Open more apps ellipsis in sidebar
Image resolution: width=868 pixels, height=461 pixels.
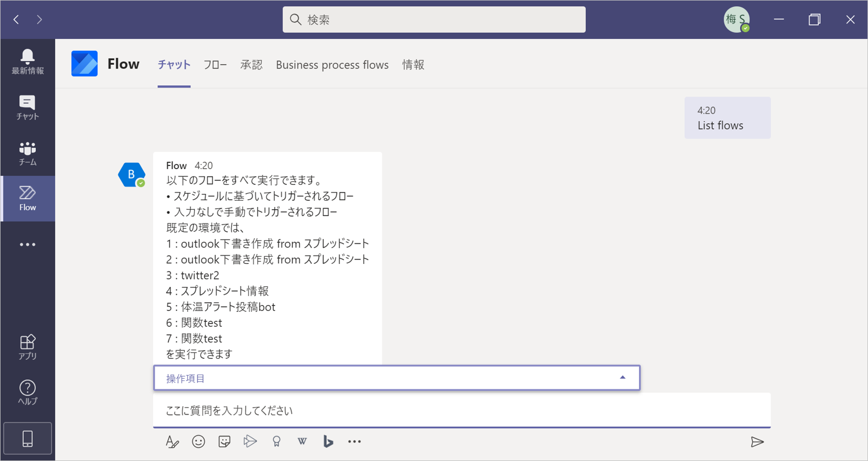pyautogui.click(x=27, y=244)
